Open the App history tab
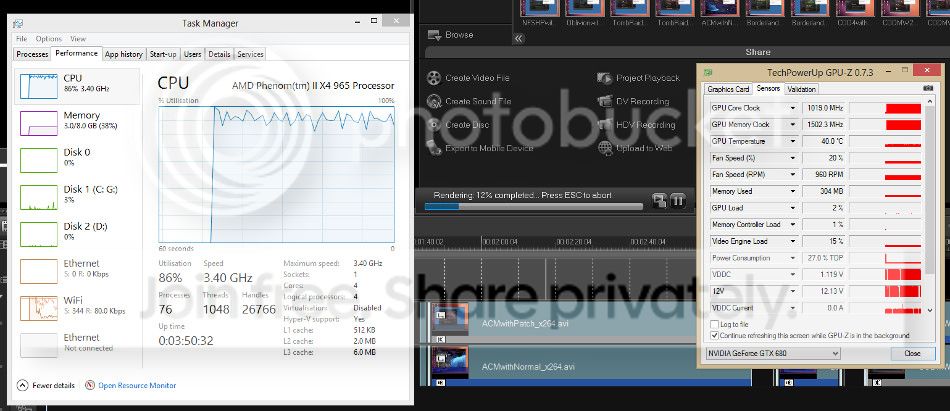Image resolution: width=950 pixels, height=411 pixels. coord(123,54)
